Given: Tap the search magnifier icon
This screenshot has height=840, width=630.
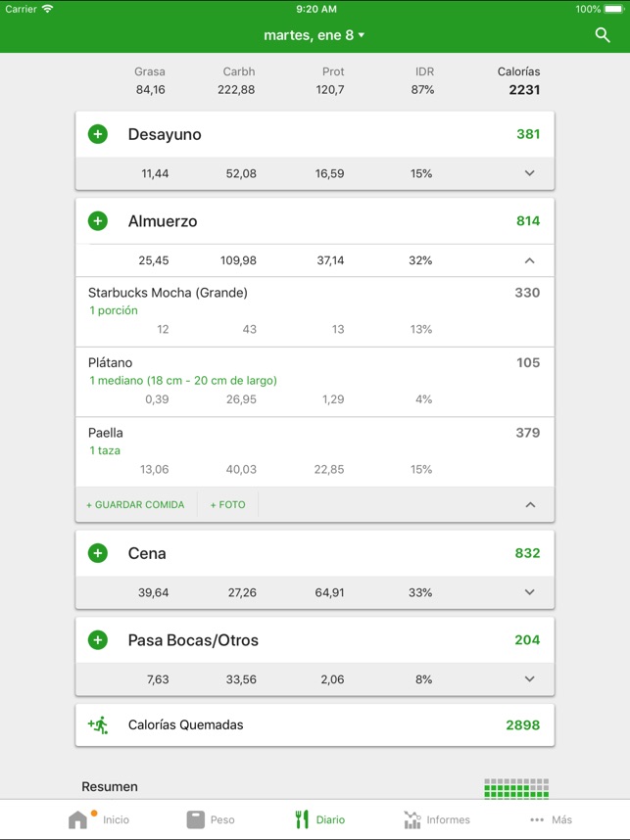Looking at the screenshot, I should (x=603, y=35).
